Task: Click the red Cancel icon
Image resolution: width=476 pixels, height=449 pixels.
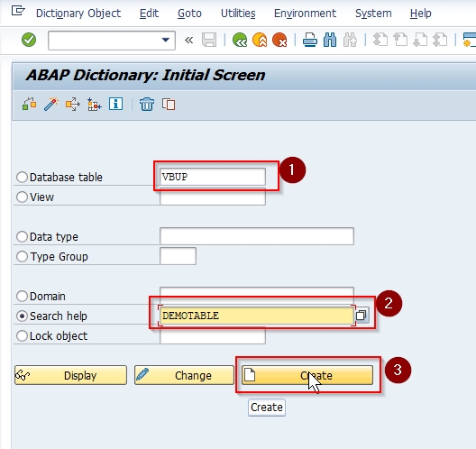Action: pos(279,40)
